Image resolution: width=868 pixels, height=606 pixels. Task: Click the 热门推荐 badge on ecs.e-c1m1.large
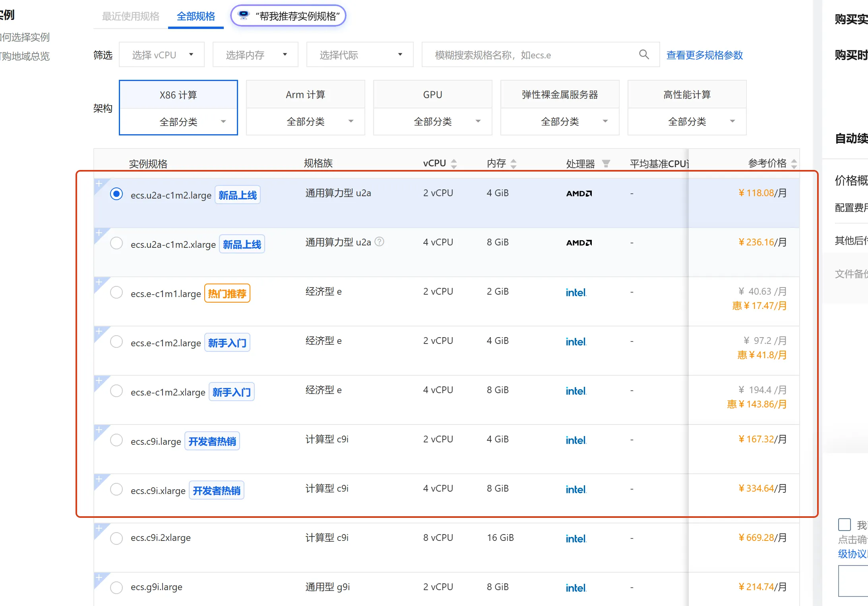coord(227,293)
